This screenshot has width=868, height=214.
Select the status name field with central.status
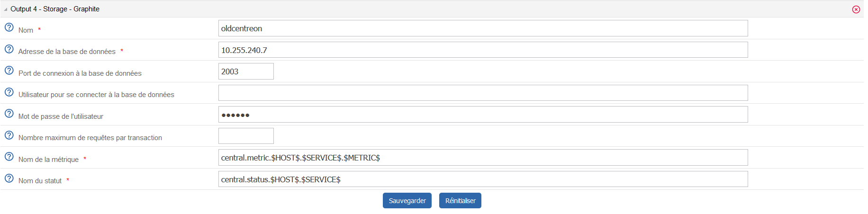(x=483, y=179)
